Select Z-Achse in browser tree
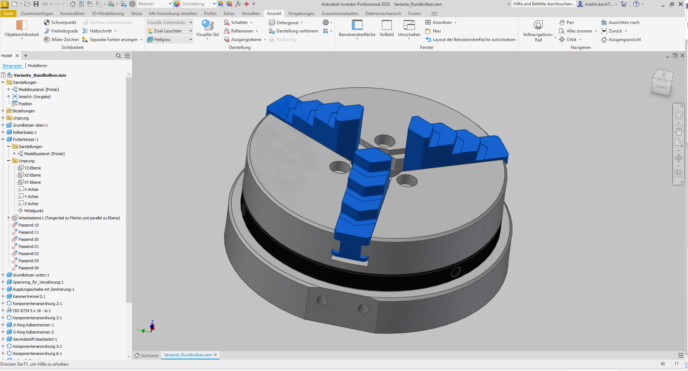 28,203
